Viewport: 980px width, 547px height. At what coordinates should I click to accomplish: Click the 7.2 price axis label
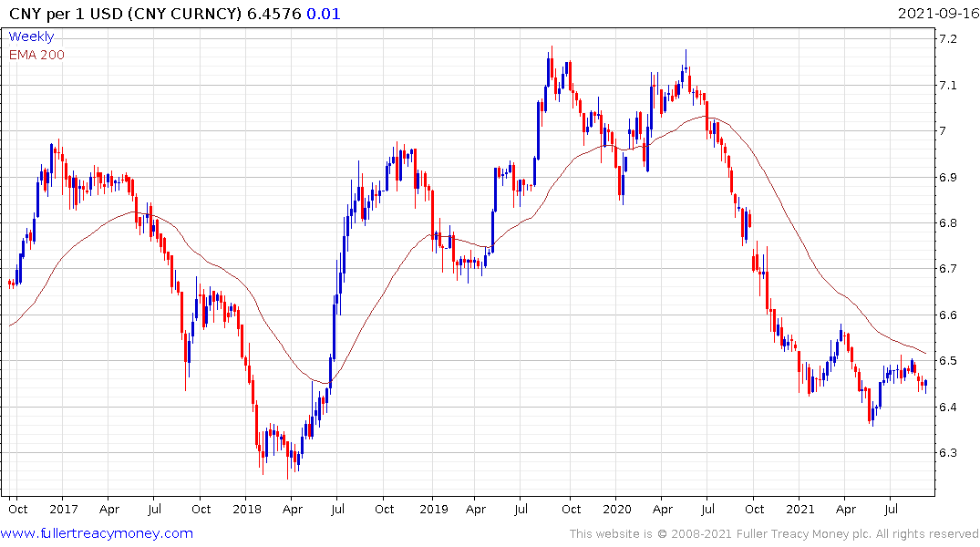tap(947, 39)
